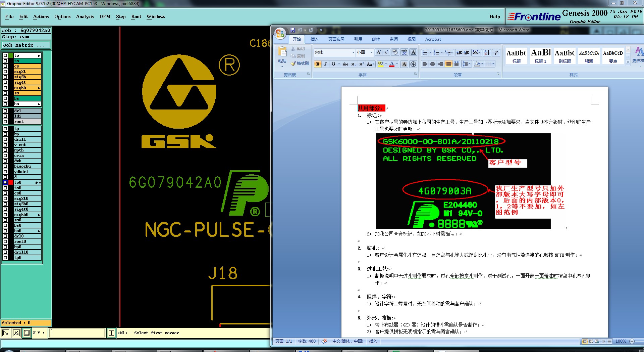Toggle the checkbox for layer v-cut
Viewport: 644px width, 352px height.
(5, 145)
